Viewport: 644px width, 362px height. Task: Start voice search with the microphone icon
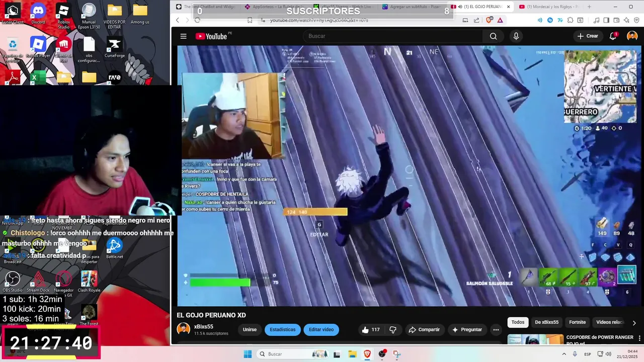click(x=516, y=36)
